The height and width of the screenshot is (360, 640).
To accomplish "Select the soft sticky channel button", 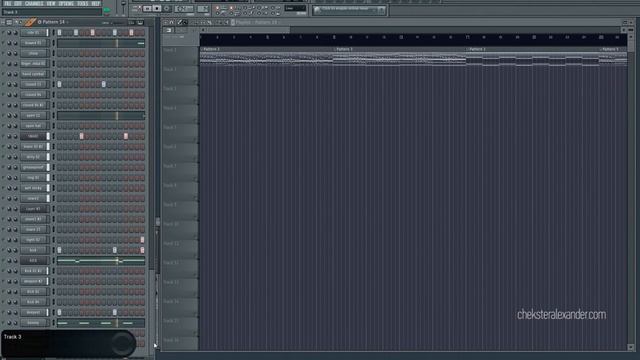I will click(33, 188).
